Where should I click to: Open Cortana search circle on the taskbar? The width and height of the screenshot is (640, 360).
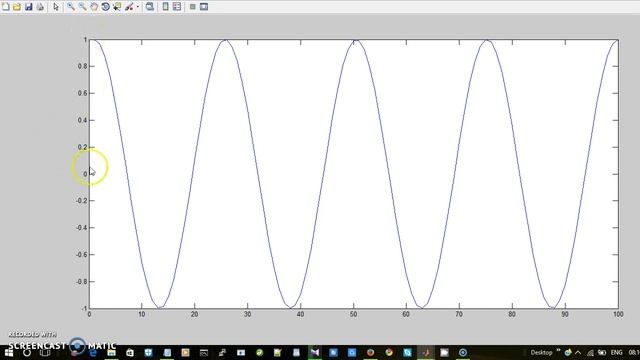tap(27, 353)
